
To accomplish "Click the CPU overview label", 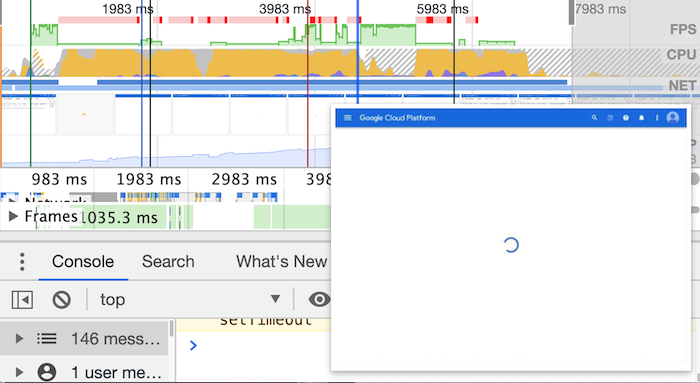I will [681, 54].
